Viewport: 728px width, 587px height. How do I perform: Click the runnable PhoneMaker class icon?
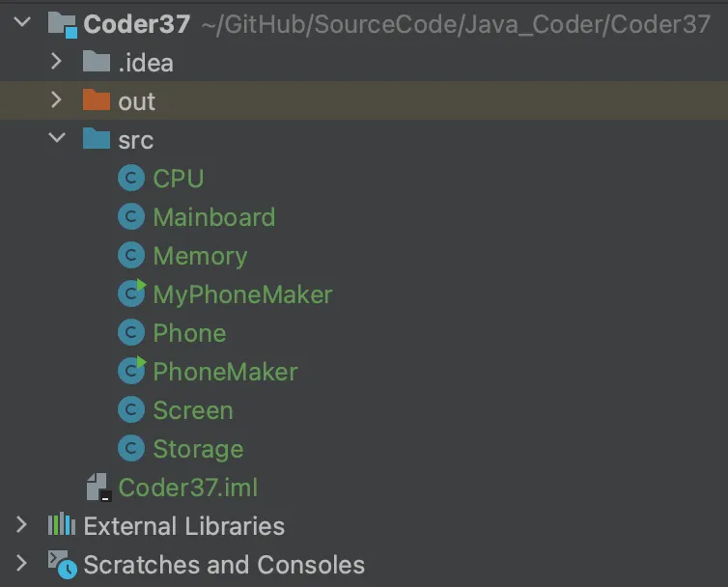132,371
